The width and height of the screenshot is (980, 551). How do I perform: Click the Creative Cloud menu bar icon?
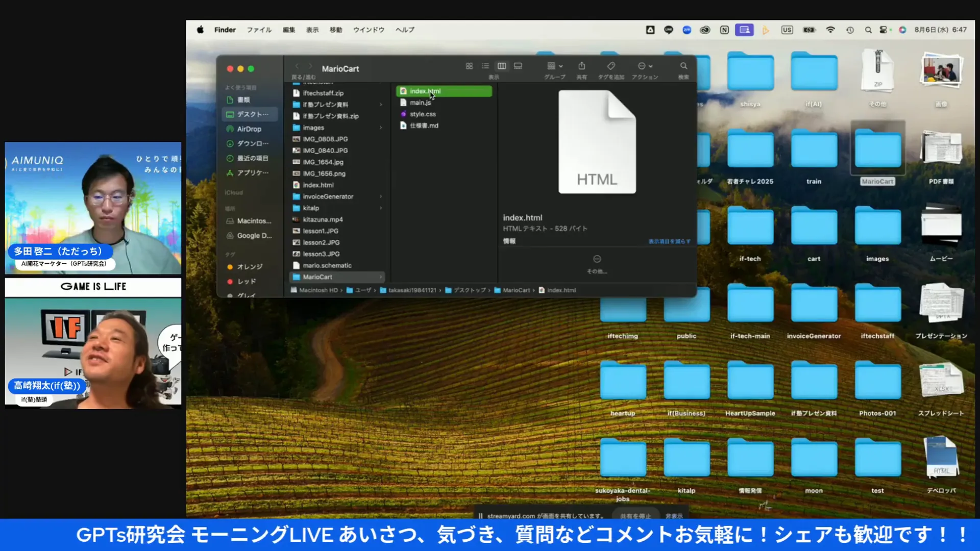coord(705,30)
